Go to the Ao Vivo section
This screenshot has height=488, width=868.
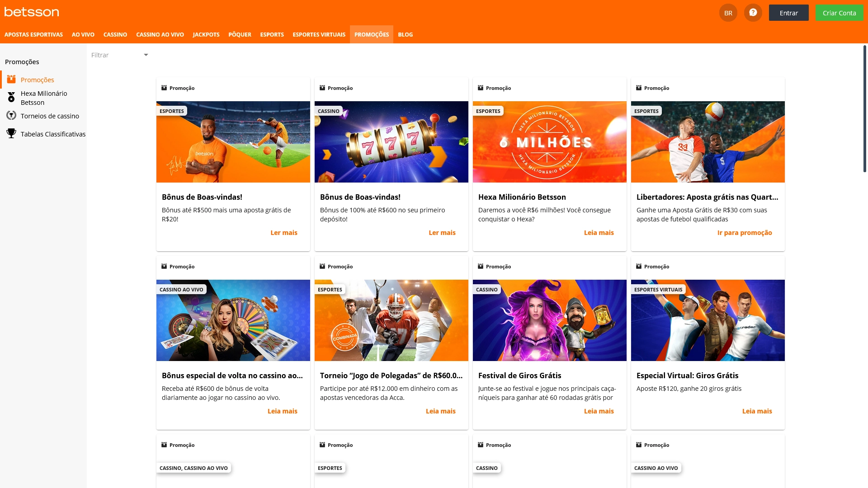pos(83,34)
